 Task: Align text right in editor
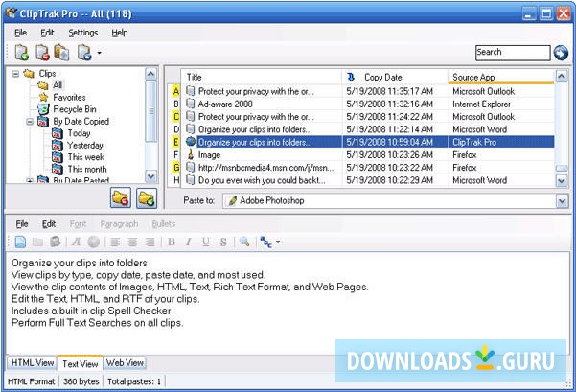point(150,242)
